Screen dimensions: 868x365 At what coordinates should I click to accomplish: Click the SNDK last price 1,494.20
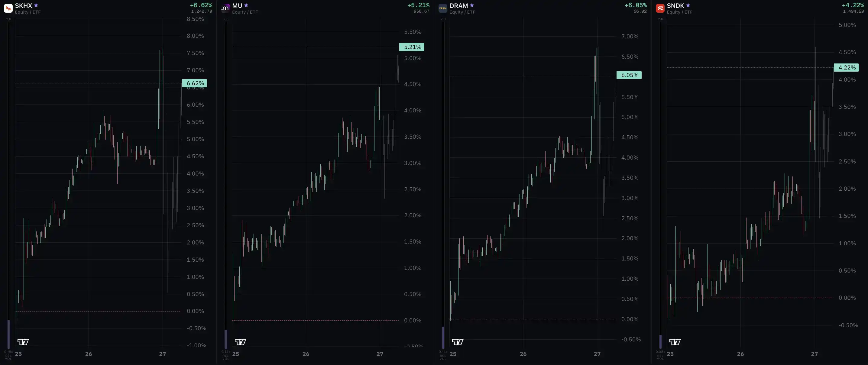(853, 11)
